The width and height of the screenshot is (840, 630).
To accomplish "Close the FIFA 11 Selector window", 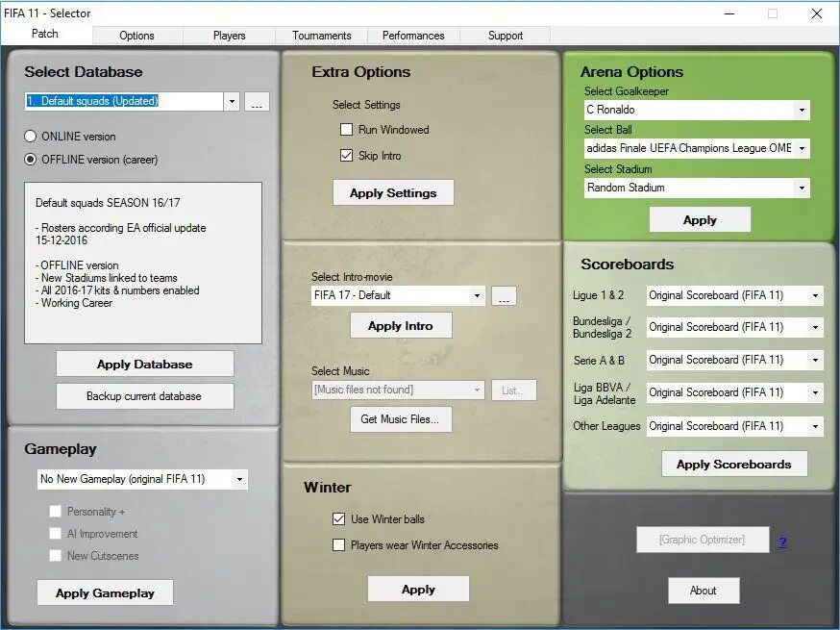I will point(816,13).
